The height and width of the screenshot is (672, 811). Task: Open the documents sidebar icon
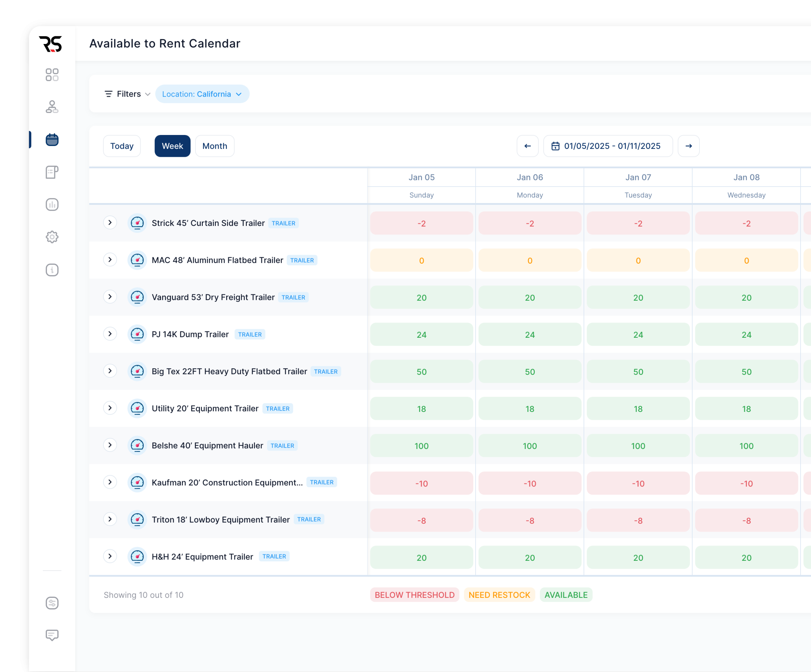pyautogui.click(x=52, y=172)
